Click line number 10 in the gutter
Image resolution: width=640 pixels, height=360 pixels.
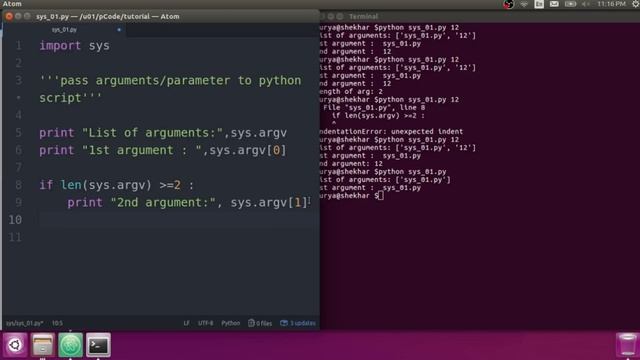click(15, 220)
